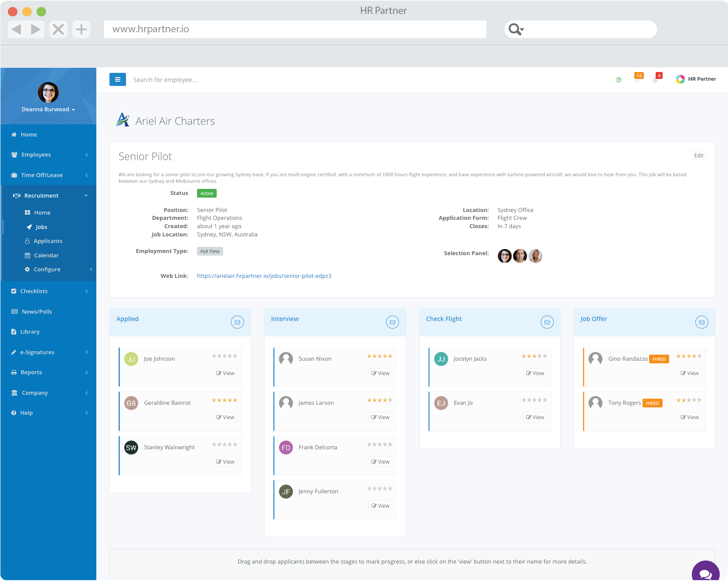The height and width of the screenshot is (581, 728).
Task: Click the www.hrpartner.io address bar
Action: pyautogui.click(x=295, y=29)
